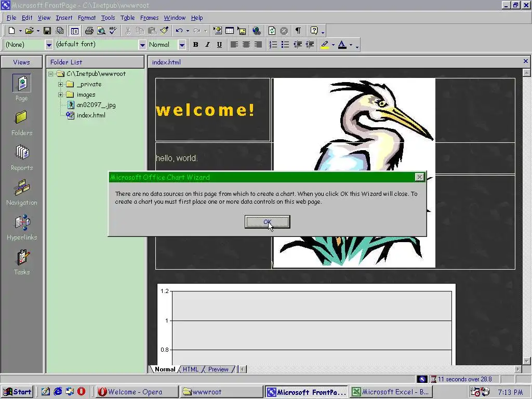Open New Page dropdown arrow
The width and height of the screenshot is (532, 399).
coord(20,31)
